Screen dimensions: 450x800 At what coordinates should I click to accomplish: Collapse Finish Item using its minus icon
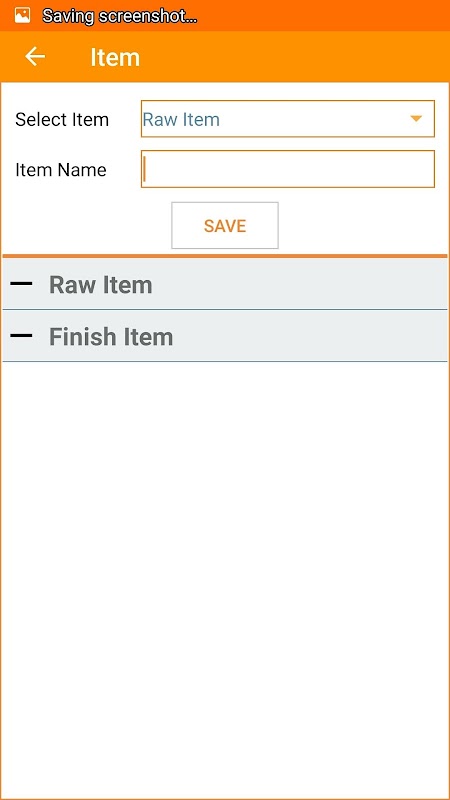(21, 336)
